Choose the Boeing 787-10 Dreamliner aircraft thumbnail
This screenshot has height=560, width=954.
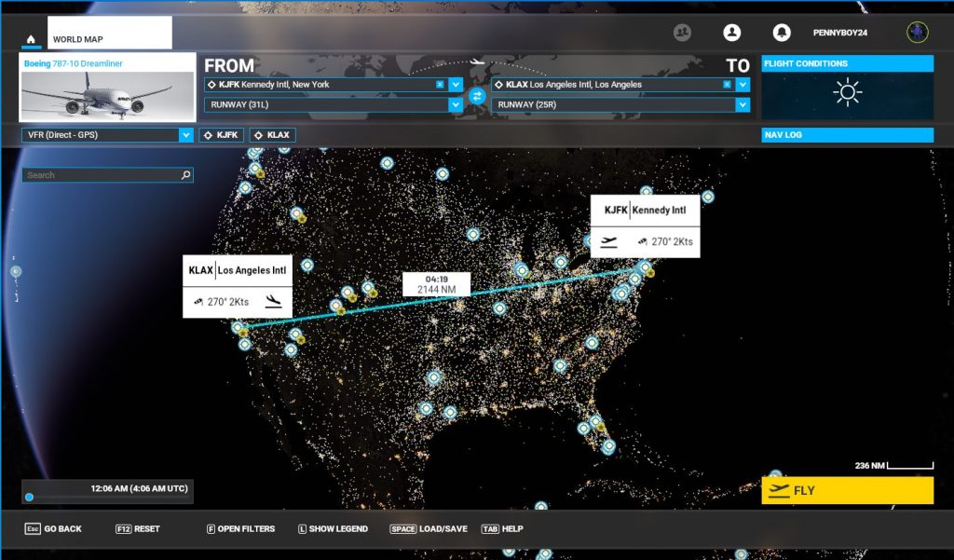click(x=108, y=87)
